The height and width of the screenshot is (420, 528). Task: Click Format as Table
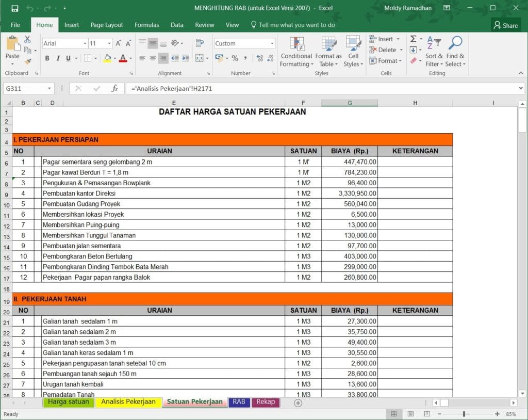tap(328, 52)
